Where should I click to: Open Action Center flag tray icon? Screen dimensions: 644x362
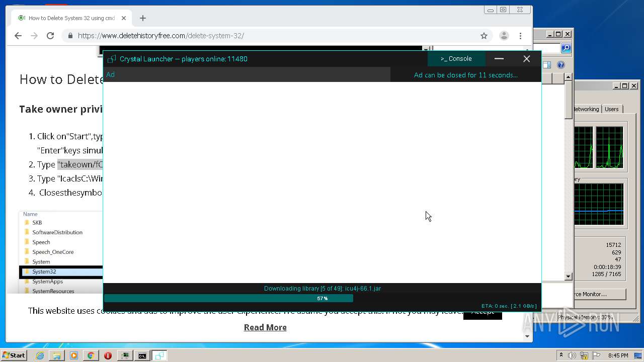[596, 355]
